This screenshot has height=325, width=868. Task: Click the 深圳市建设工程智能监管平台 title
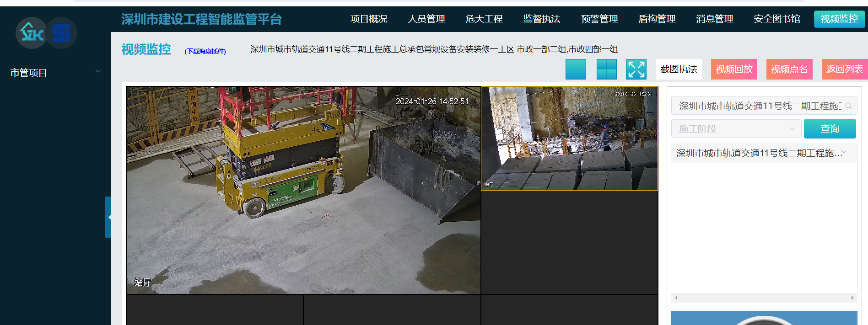202,19
